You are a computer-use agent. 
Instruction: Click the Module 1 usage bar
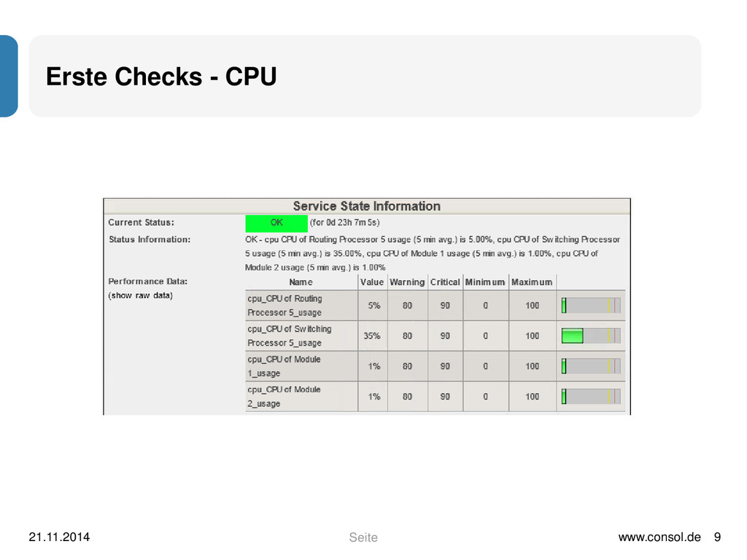tap(591, 366)
